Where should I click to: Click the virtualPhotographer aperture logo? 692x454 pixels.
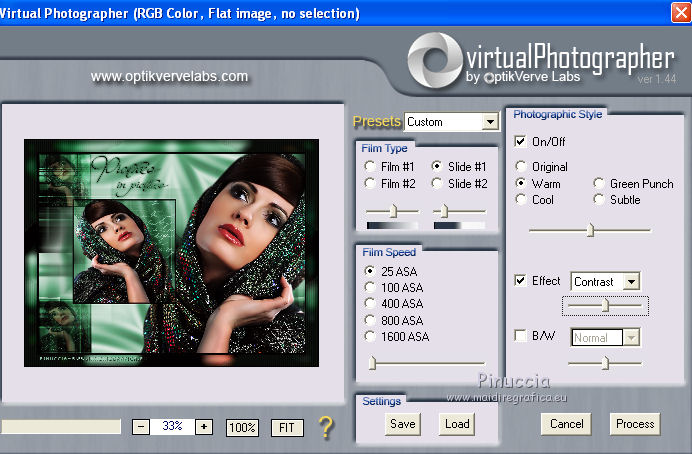[x=435, y=60]
